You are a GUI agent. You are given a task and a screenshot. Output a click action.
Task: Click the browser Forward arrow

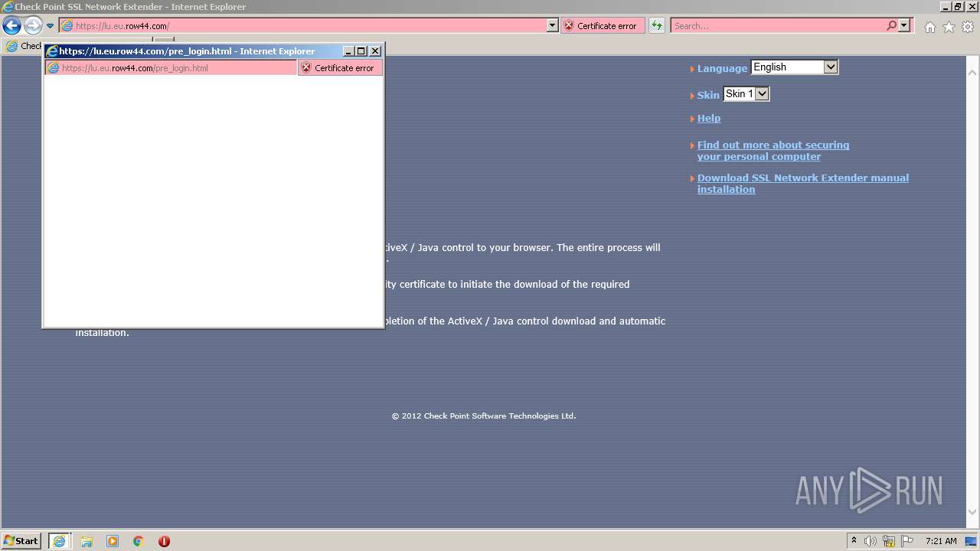click(x=33, y=26)
